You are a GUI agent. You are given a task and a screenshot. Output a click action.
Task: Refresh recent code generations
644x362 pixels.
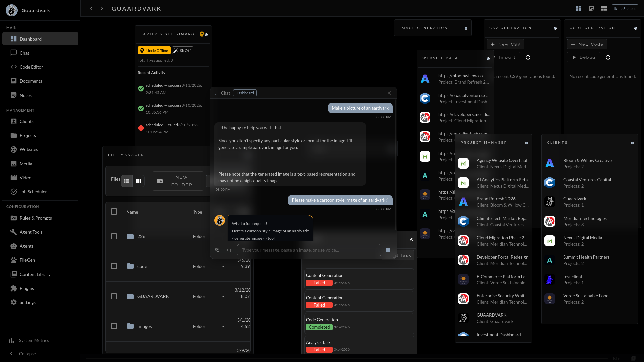pyautogui.click(x=608, y=57)
